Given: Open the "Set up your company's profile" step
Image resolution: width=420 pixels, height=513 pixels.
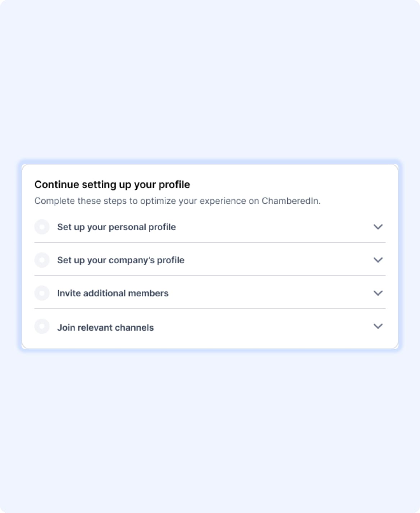Looking at the screenshot, I should (121, 260).
